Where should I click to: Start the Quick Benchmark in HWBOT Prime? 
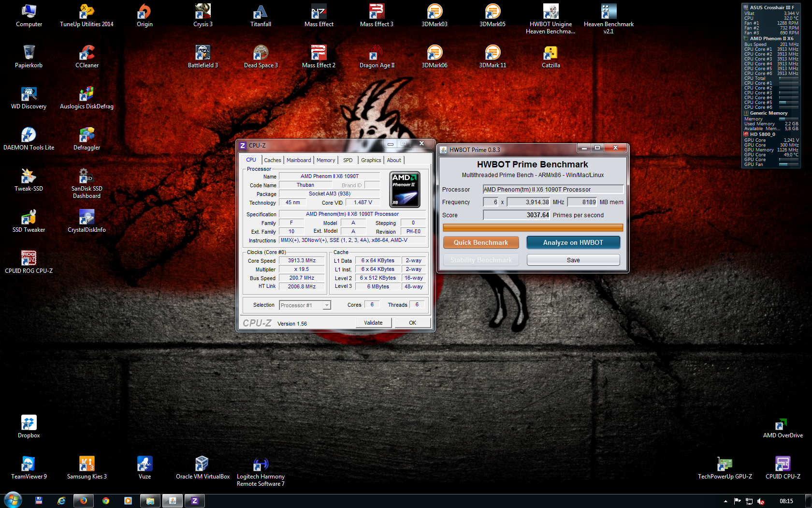[481, 242]
